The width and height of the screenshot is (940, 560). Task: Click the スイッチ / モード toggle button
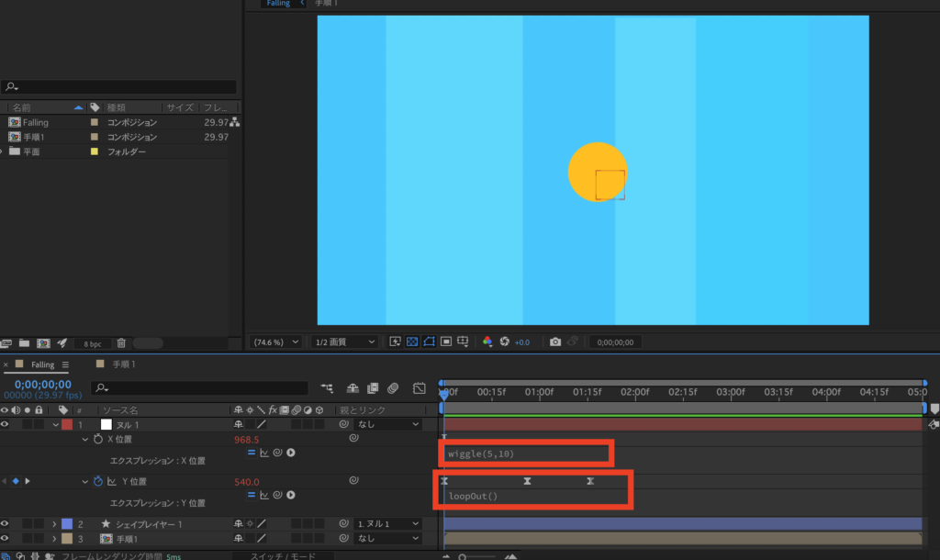[x=284, y=555]
